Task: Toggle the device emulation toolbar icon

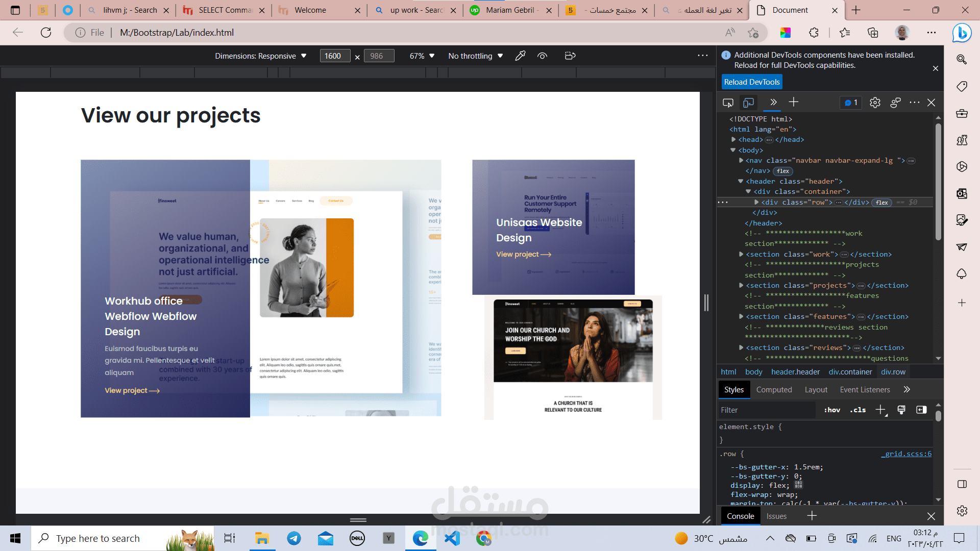Action: pyautogui.click(x=748, y=103)
